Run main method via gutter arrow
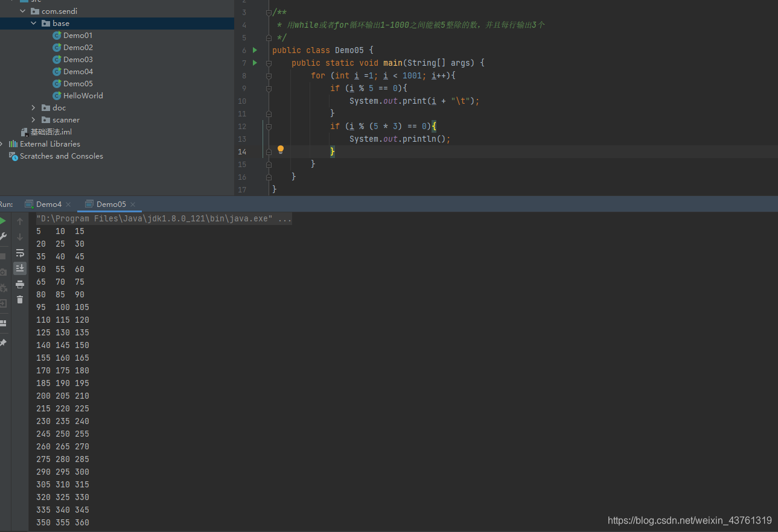The image size is (778, 532). pyautogui.click(x=255, y=63)
